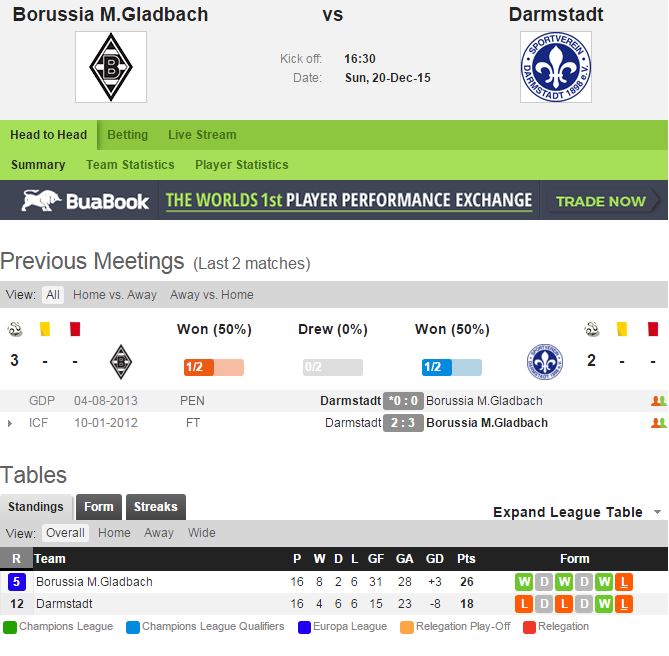Click the small Gladbach crest in Previous Meetings
This screenshot has width=669, height=656.
(121, 360)
